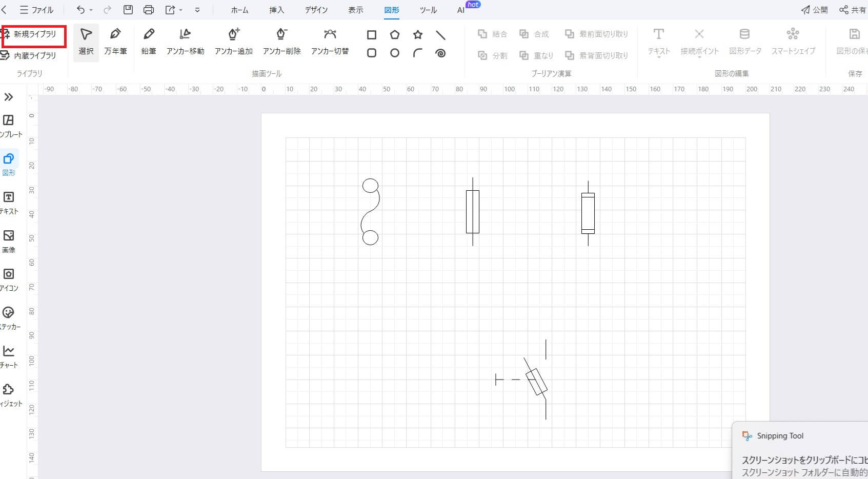Click the export icon in the quick toolbar
Viewport: 868px width, 479px height.
[x=170, y=10]
